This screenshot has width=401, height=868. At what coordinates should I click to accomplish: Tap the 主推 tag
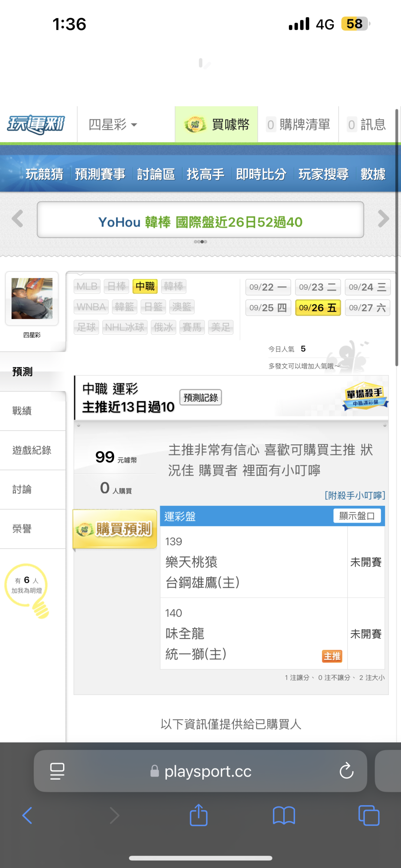(332, 656)
